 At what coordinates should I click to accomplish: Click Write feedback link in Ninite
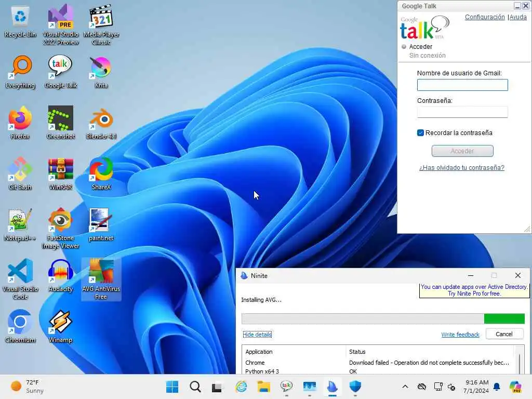460,335
